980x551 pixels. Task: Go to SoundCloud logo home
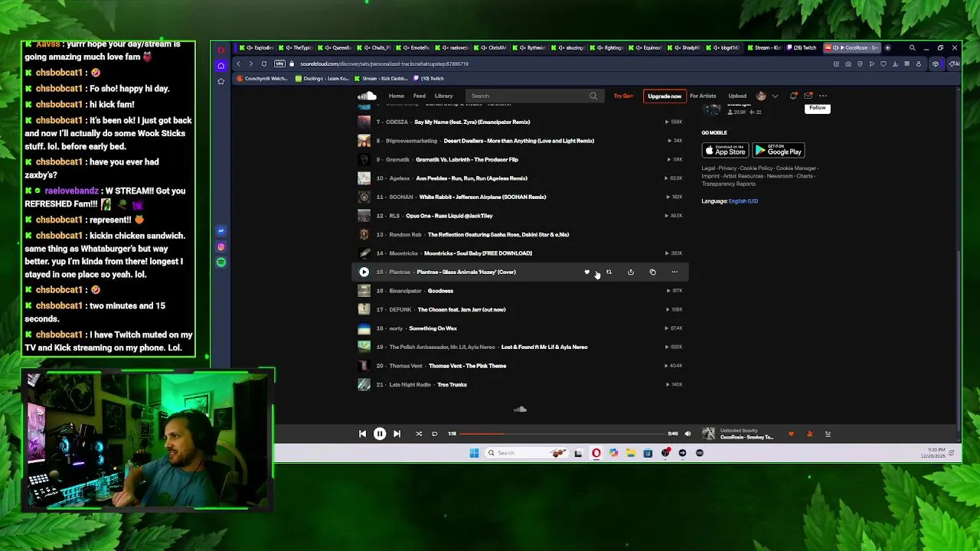tap(367, 96)
